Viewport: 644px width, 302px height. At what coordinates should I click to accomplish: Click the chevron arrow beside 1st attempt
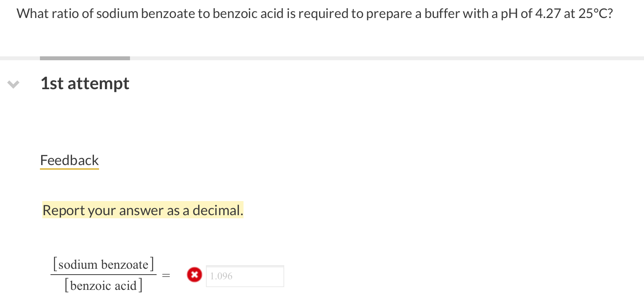[x=13, y=84]
